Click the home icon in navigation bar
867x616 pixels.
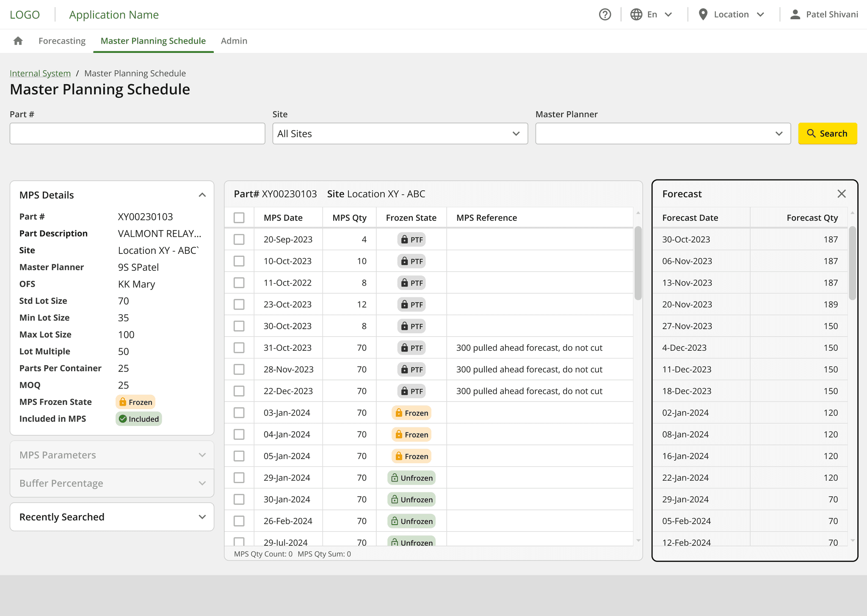click(x=18, y=41)
